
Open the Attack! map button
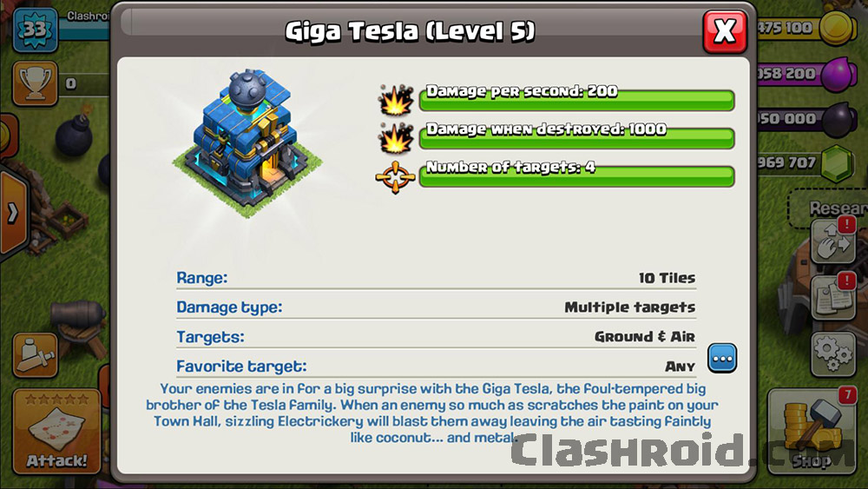(x=56, y=432)
